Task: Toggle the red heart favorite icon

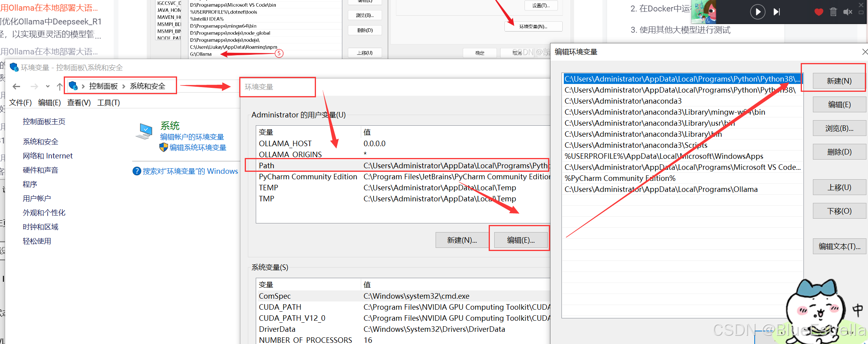Action: pyautogui.click(x=819, y=12)
